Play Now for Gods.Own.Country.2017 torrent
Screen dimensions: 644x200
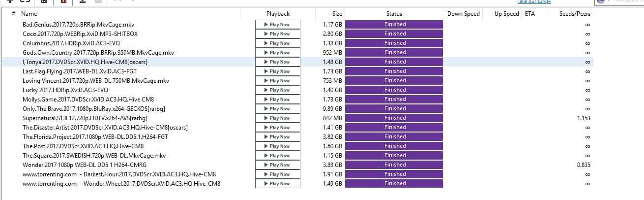(x=278, y=52)
